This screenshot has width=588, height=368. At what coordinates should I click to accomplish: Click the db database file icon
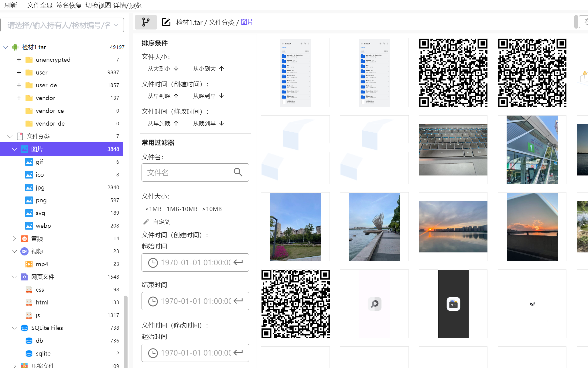click(x=29, y=341)
